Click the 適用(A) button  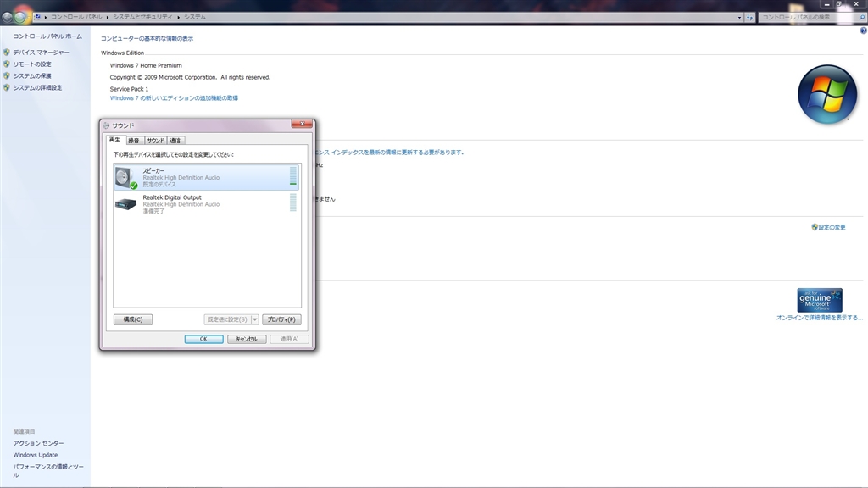point(289,339)
